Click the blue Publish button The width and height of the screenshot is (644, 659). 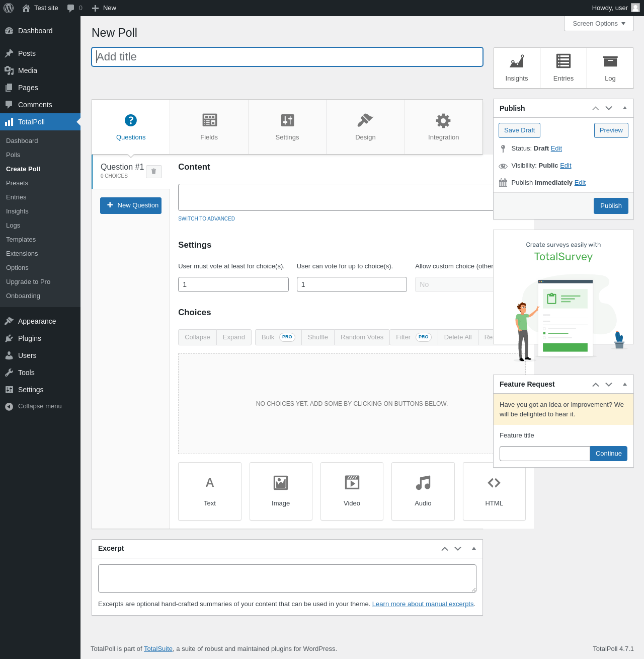pyautogui.click(x=611, y=206)
